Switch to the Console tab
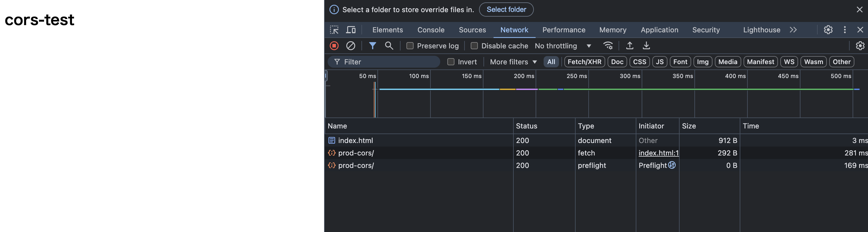 click(431, 30)
